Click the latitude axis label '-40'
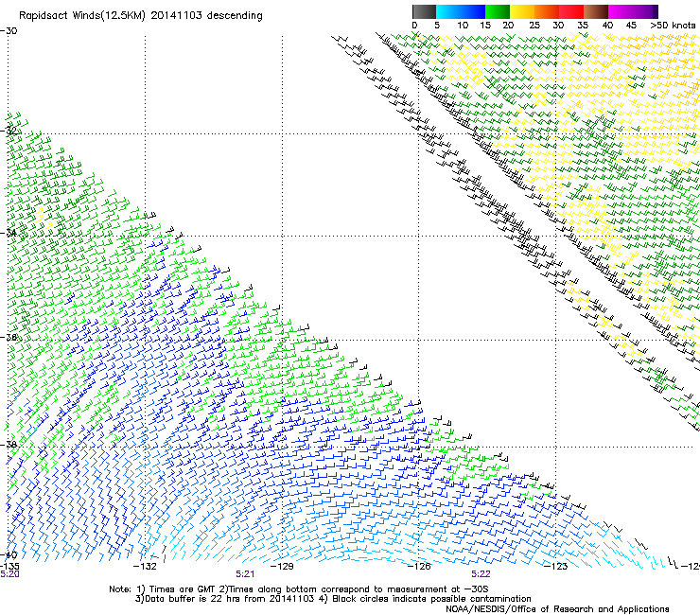This screenshot has height=615, width=700. point(9,554)
